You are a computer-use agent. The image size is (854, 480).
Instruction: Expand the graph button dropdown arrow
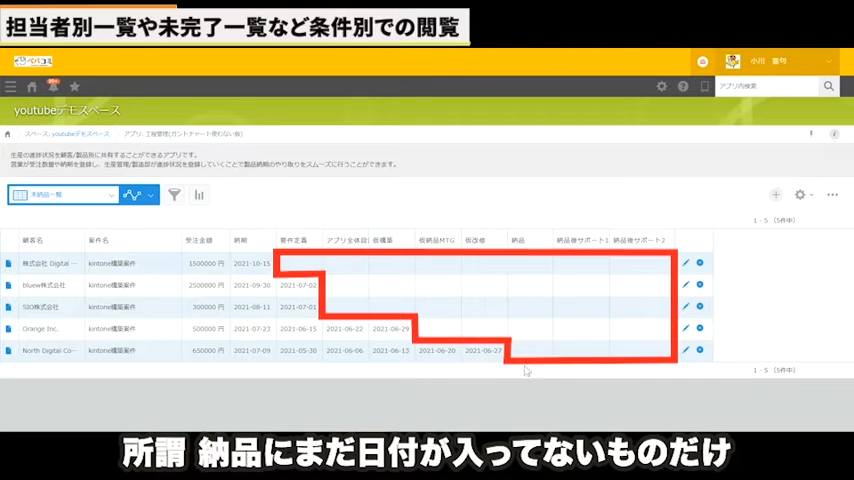point(151,195)
